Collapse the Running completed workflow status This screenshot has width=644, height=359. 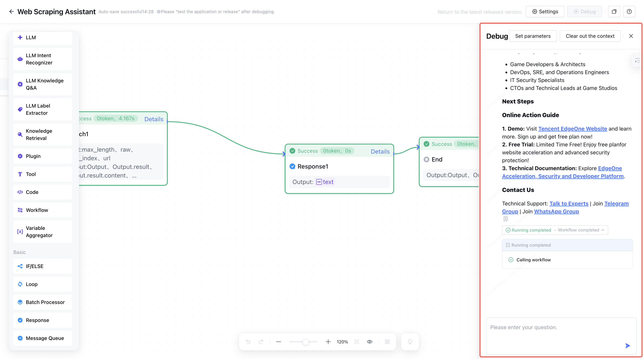(x=603, y=230)
